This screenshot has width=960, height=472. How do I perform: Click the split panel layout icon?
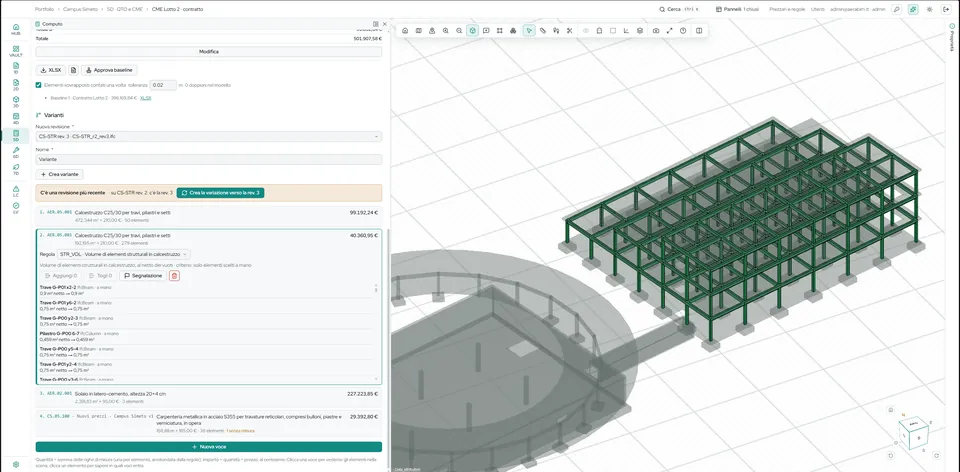(x=699, y=31)
